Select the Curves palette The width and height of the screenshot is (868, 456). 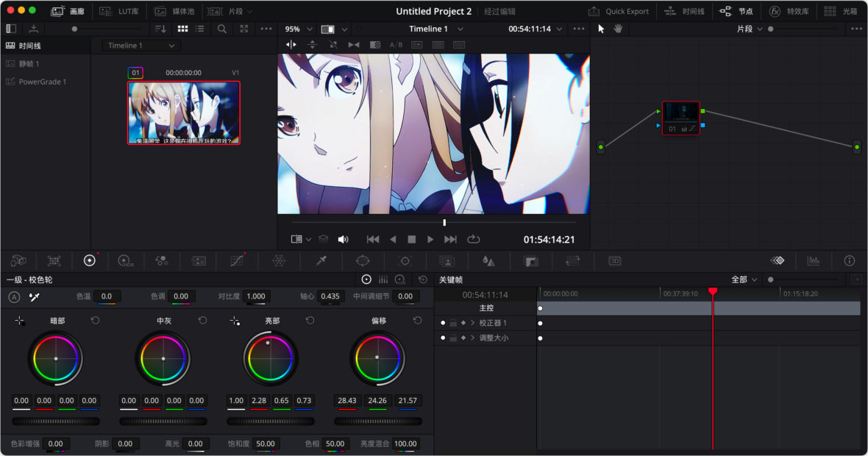click(238, 262)
